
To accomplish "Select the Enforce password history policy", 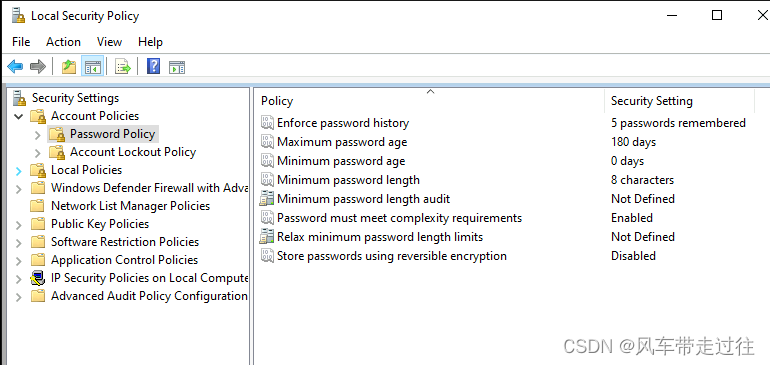I will tap(343, 123).
